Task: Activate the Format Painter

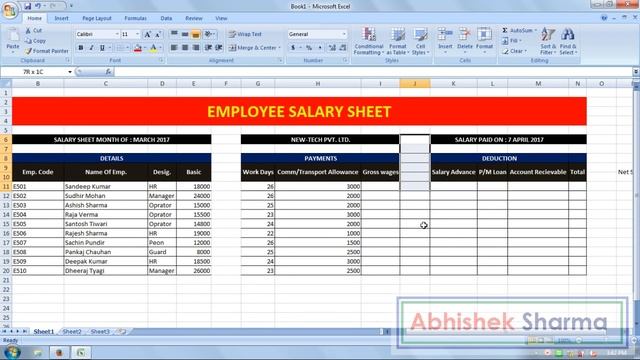Action: tap(47, 51)
